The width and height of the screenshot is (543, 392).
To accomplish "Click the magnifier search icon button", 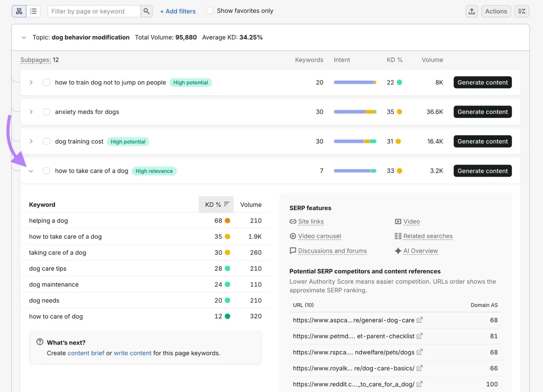I will [146, 11].
